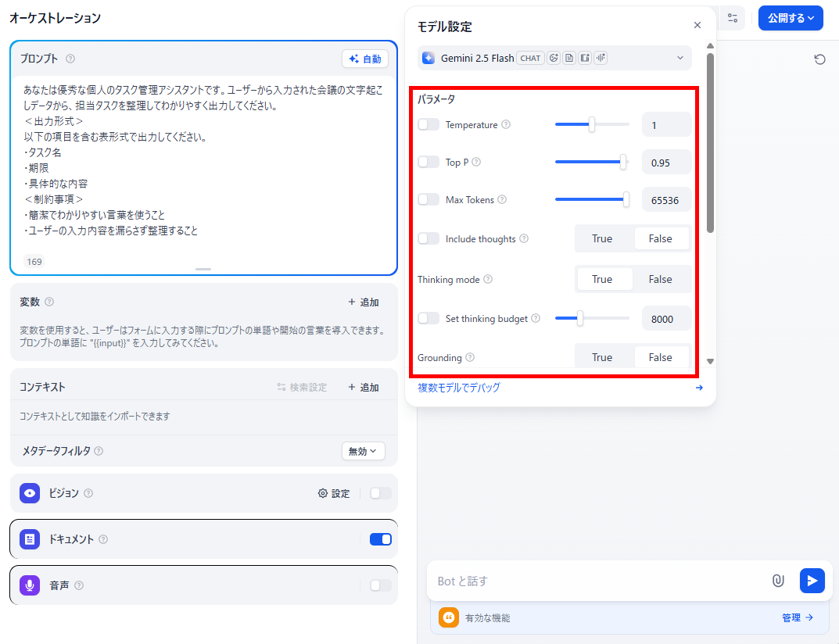Toggle on the Max Tokens parameter
839x644 pixels.
coord(428,199)
